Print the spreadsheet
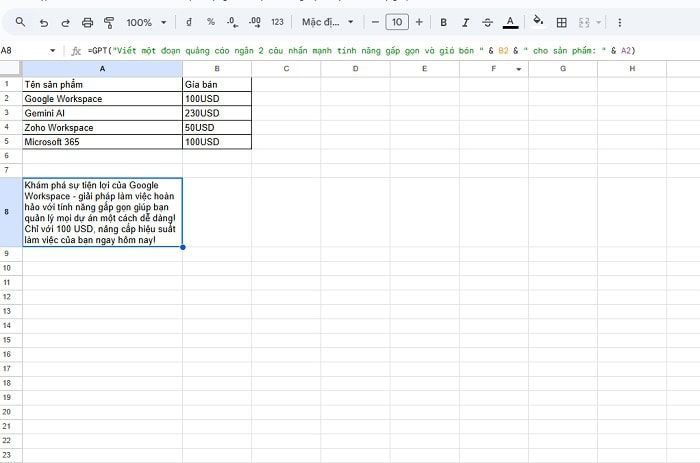The image size is (700, 463). (87, 22)
